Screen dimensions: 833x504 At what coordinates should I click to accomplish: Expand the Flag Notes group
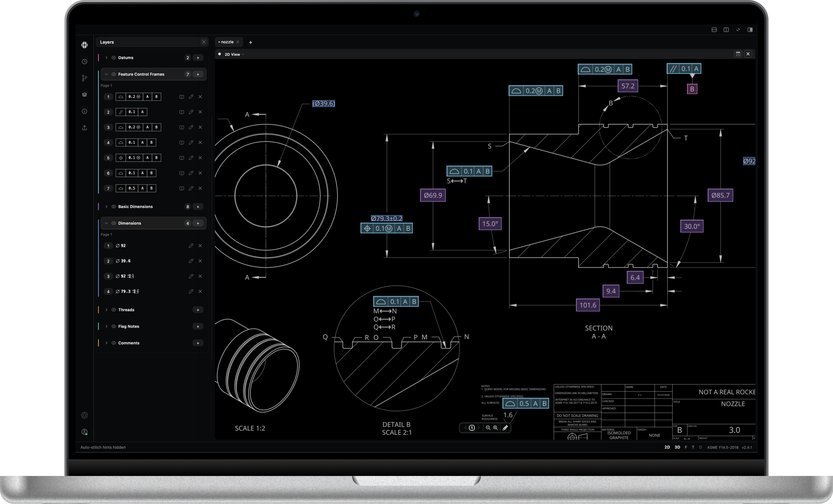106,326
